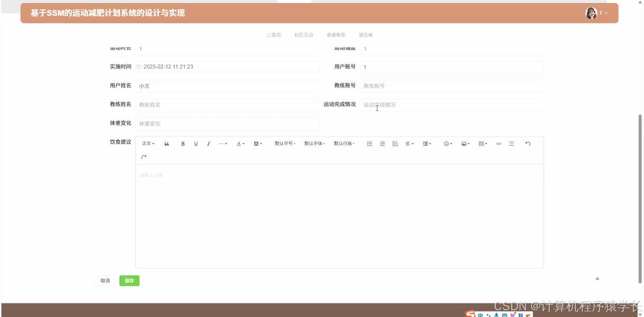
Task: Insert a code block
Action: [x=499, y=143]
